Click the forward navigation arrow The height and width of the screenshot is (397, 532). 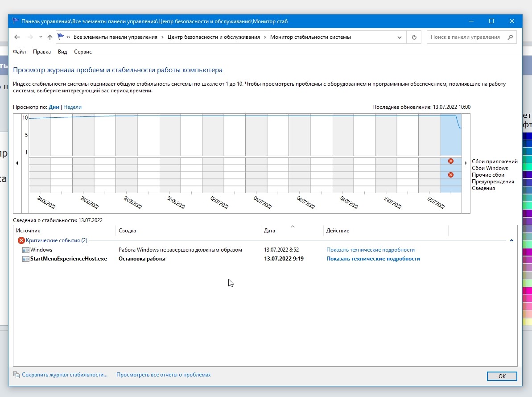(30, 37)
